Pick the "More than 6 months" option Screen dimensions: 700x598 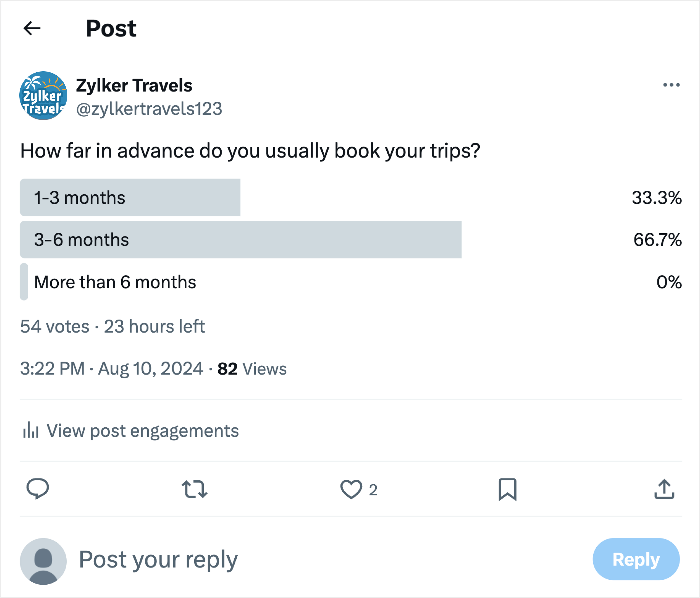115,282
